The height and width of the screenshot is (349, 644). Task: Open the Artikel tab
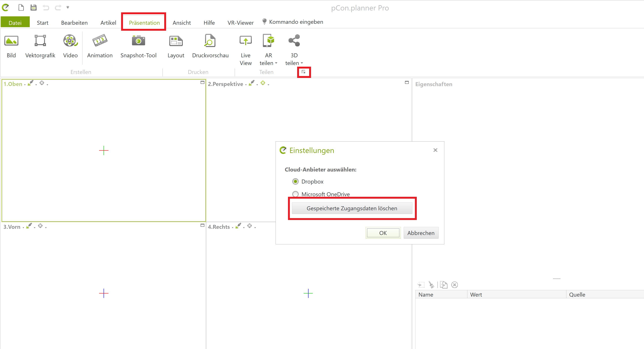(108, 23)
